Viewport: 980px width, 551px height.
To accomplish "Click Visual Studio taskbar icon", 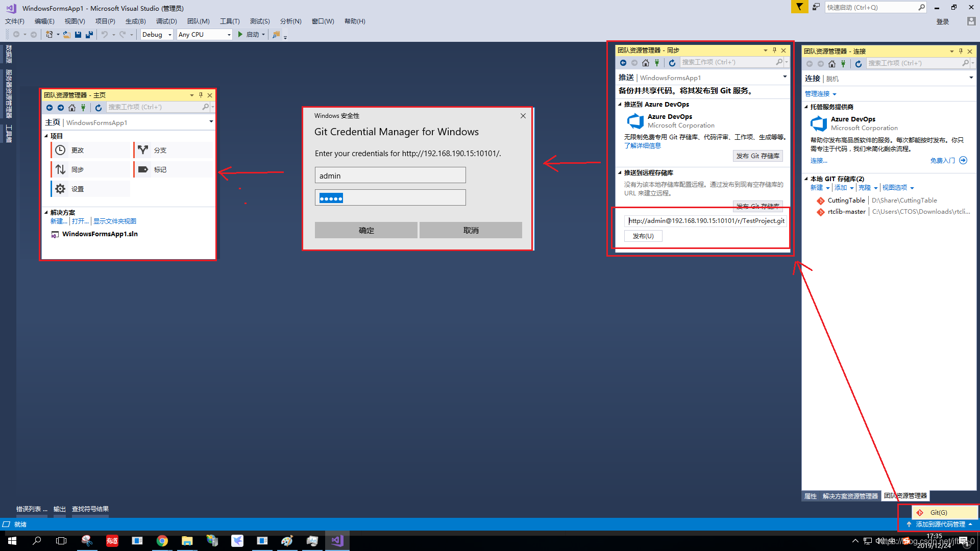I will click(337, 541).
